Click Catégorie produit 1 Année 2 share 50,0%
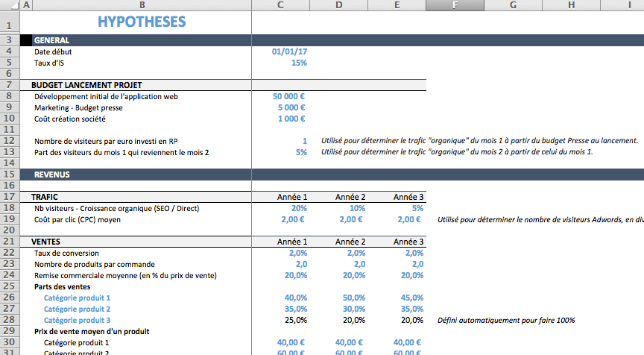644x355 pixels. click(353, 298)
